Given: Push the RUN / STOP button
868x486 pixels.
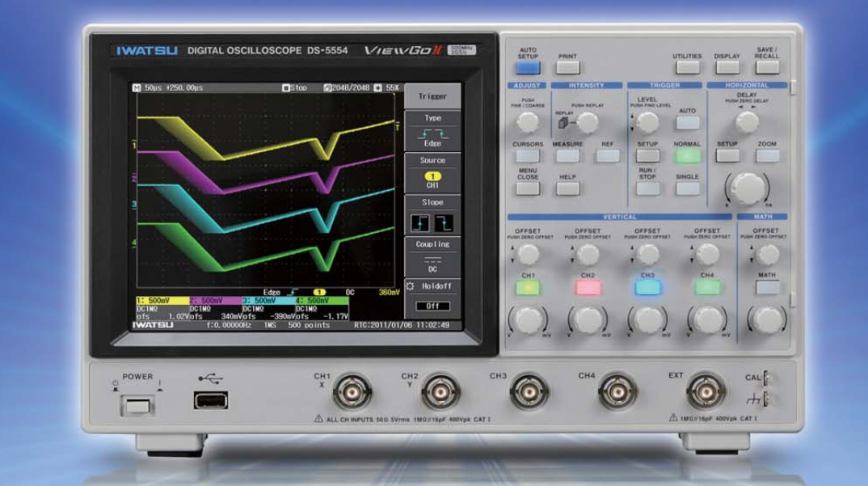Looking at the screenshot, I should coord(647,188).
